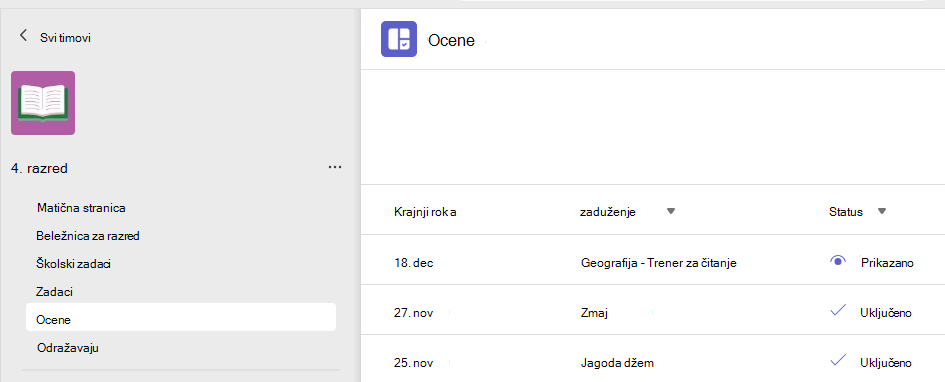Click the Svi timovi back link

tap(66, 37)
